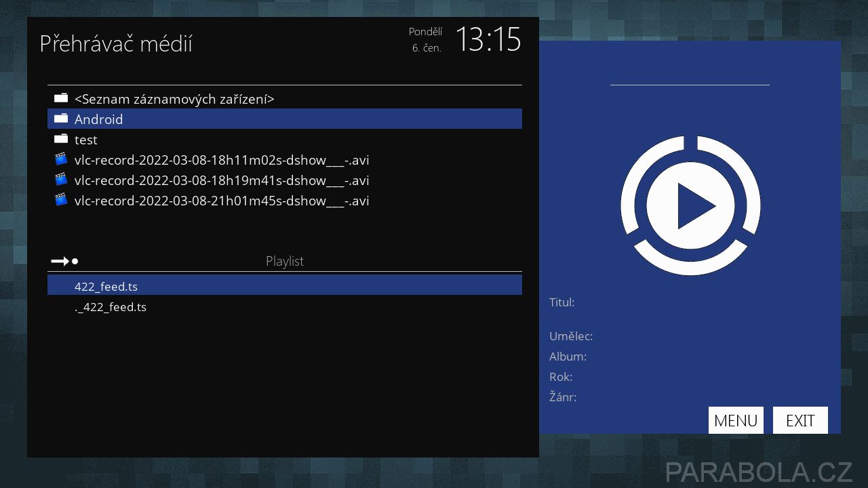This screenshot has width=868, height=488.
Task: Open the Android folder
Action: click(285, 119)
